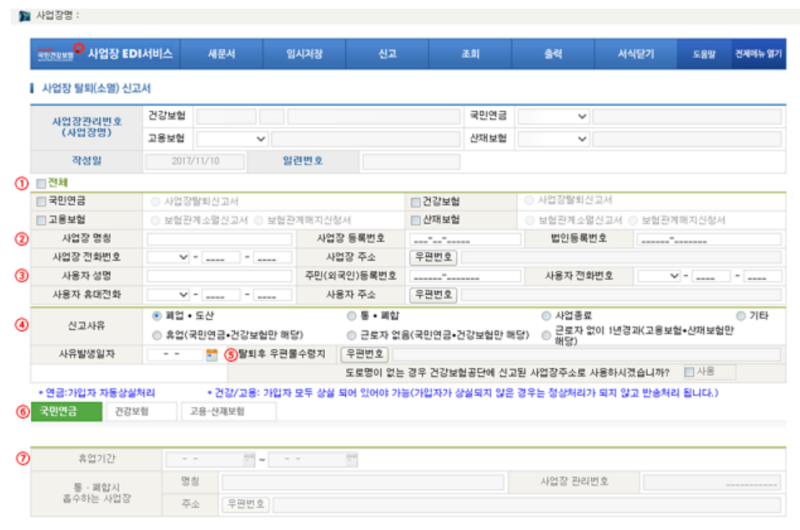This screenshot has height=530, width=800.
Task: Open 산재보험 dropdown in 사업장관리번호
Action: tap(554, 139)
